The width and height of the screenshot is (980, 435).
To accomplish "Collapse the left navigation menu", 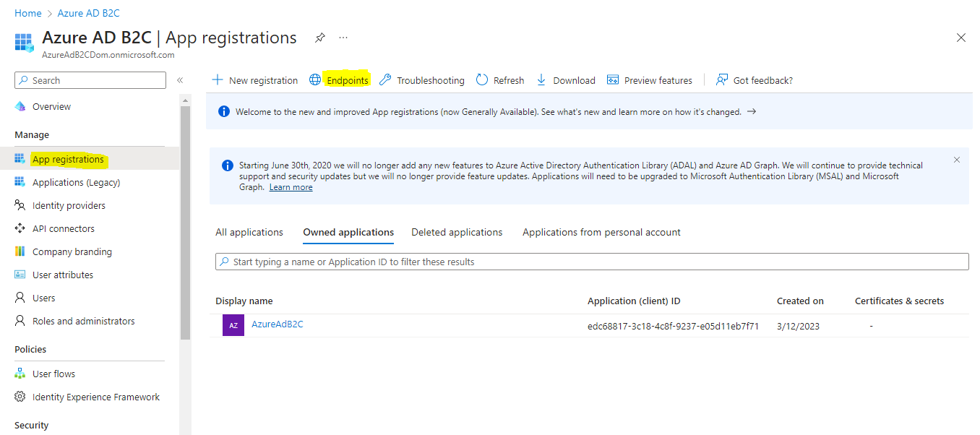I will pos(180,80).
